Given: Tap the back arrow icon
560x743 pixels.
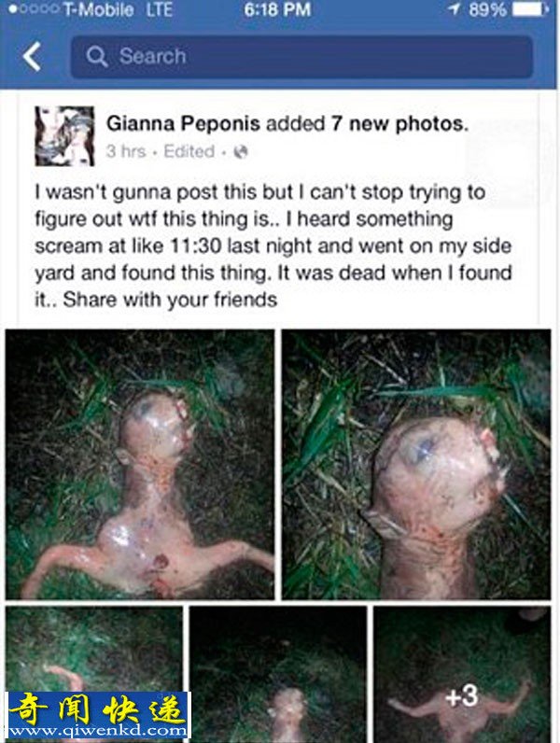Looking at the screenshot, I should coord(32,56).
